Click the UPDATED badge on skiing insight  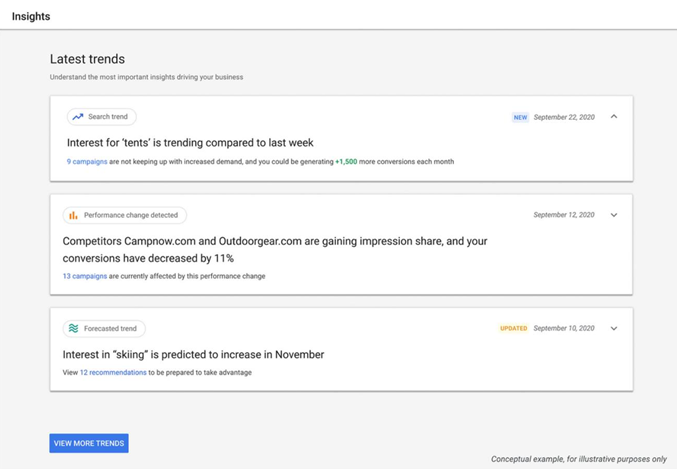tap(513, 328)
